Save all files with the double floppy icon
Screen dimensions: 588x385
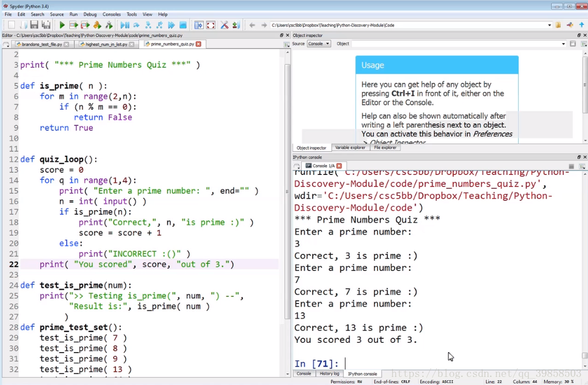(46, 25)
